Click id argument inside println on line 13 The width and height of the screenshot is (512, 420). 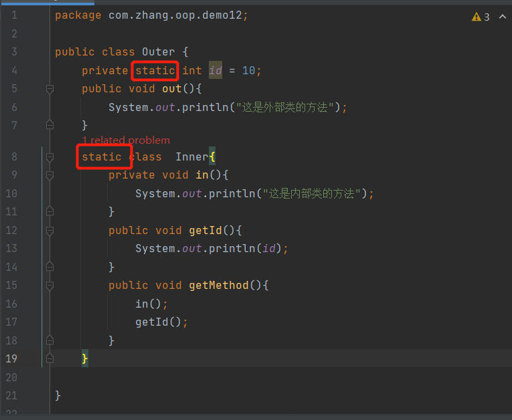(269, 249)
